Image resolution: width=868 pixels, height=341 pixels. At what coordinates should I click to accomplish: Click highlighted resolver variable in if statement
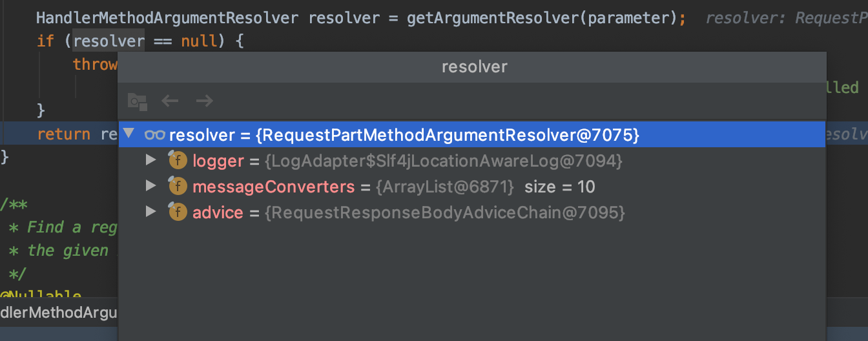[108, 42]
